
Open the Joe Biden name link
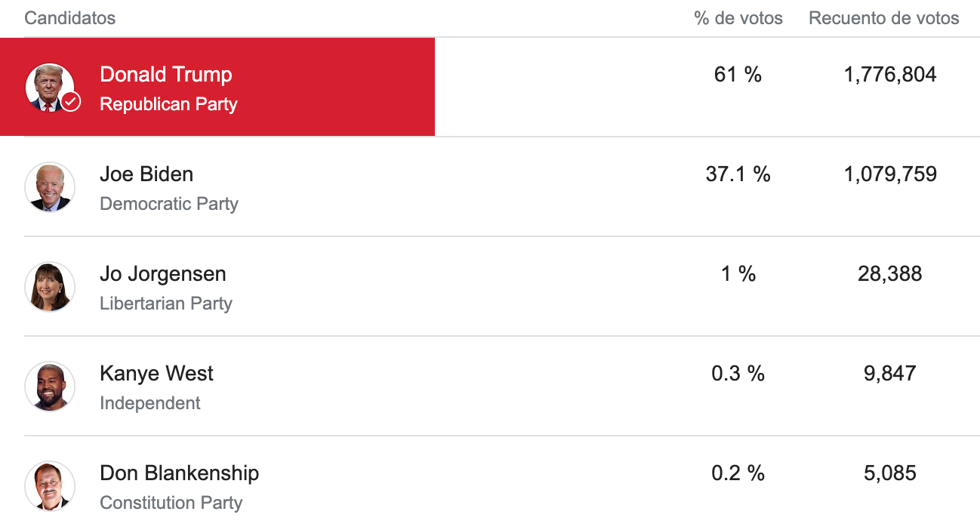(x=146, y=174)
